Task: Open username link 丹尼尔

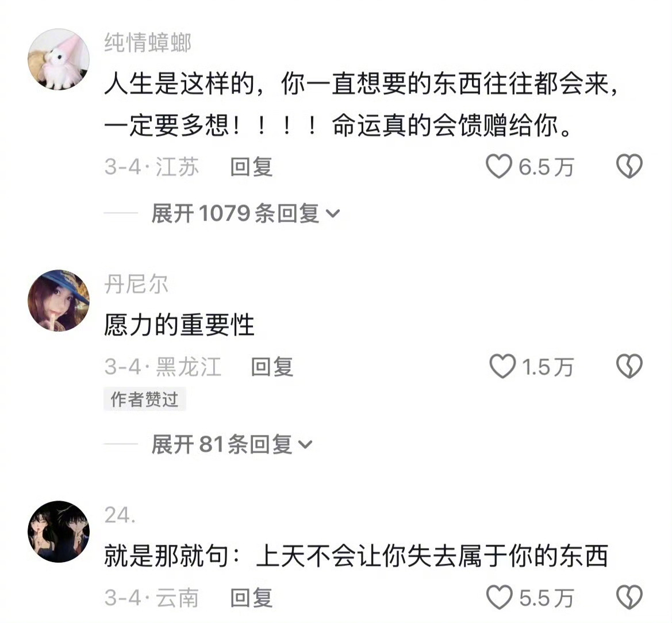Action: coord(136,284)
